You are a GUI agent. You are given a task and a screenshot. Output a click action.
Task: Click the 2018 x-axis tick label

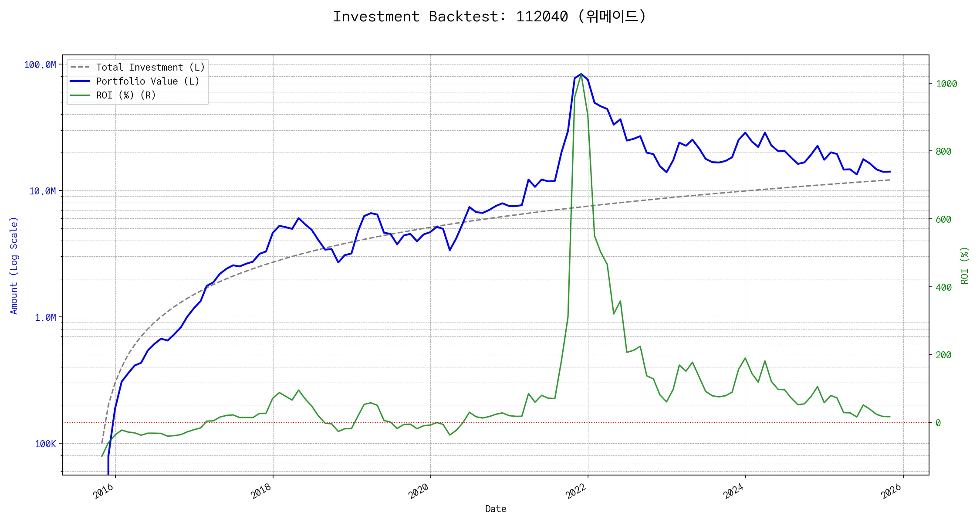(x=261, y=492)
